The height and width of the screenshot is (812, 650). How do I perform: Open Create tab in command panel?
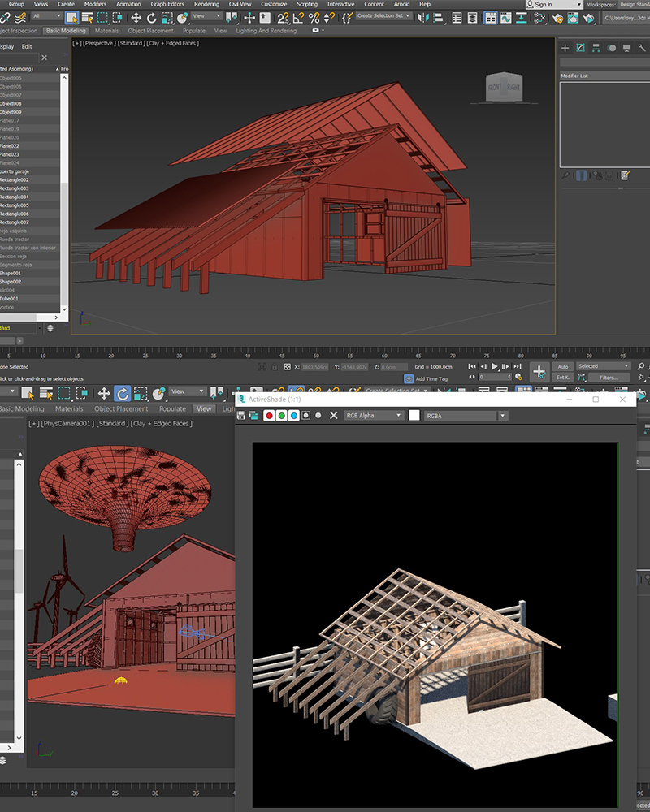point(565,48)
